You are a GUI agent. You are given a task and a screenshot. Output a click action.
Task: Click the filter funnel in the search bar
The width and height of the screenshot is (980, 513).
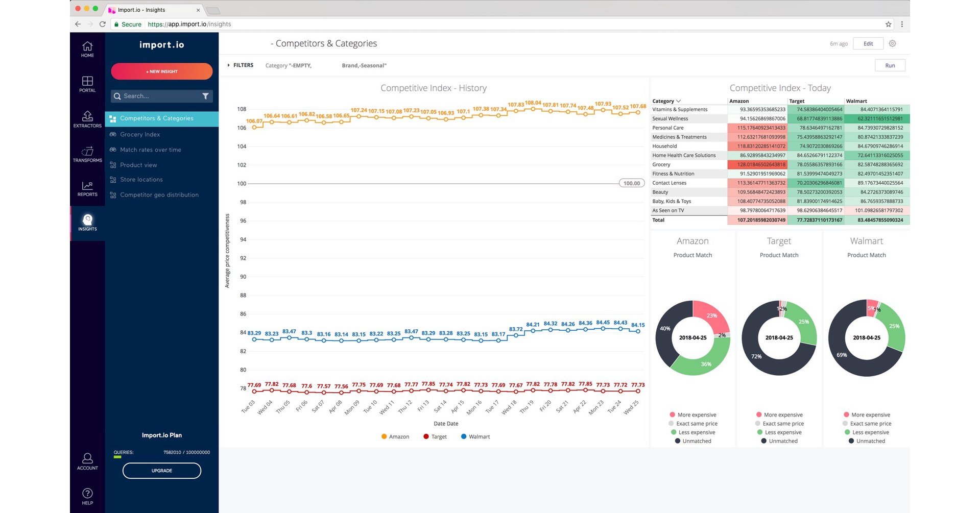206,96
